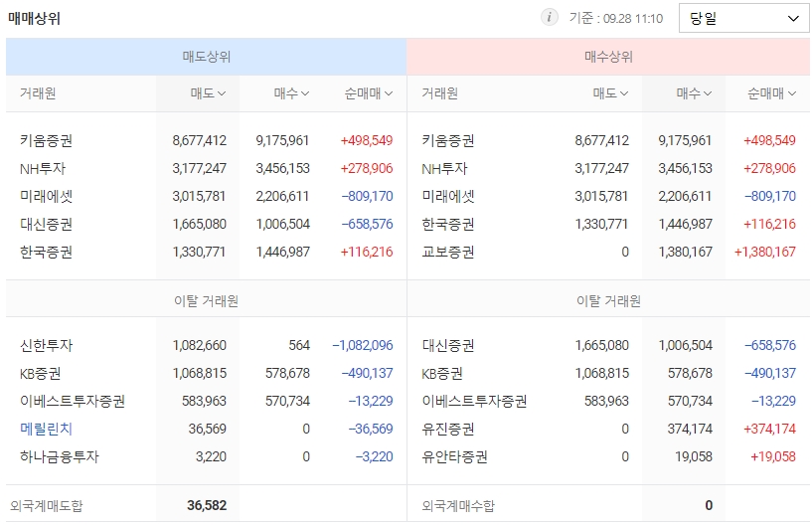The width and height of the screenshot is (812, 526).
Task: Sort 매수상위 table by 매도 column
Action: tap(610, 93)
